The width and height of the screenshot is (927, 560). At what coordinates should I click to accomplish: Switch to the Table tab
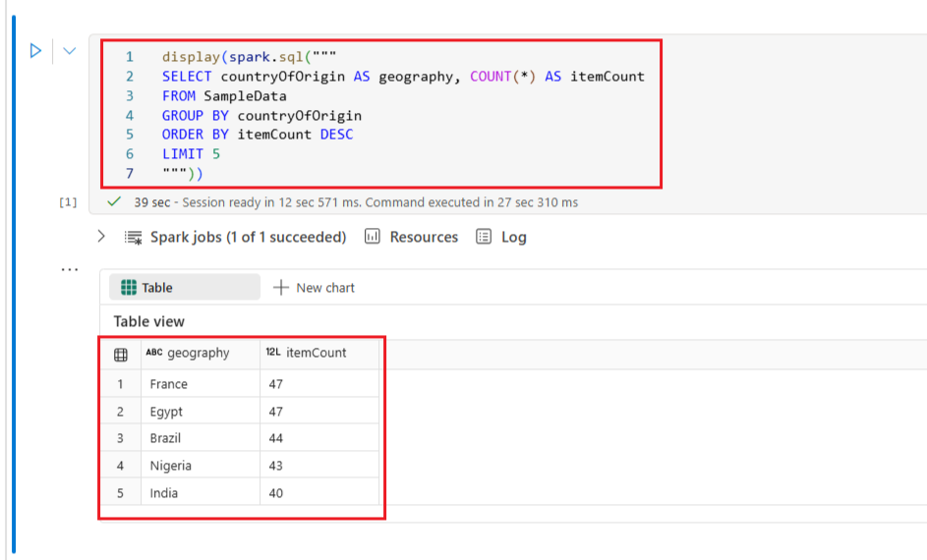185,287
